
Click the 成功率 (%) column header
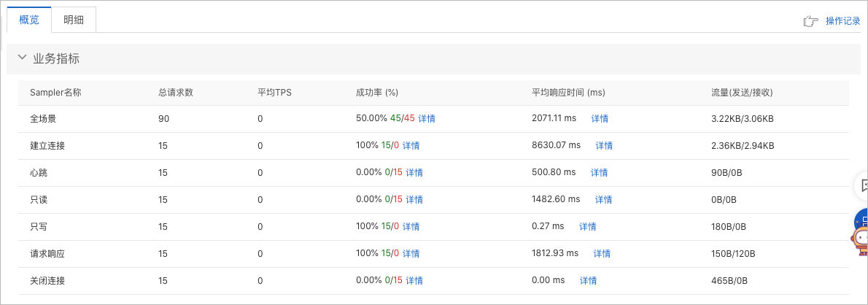(377, 93)
